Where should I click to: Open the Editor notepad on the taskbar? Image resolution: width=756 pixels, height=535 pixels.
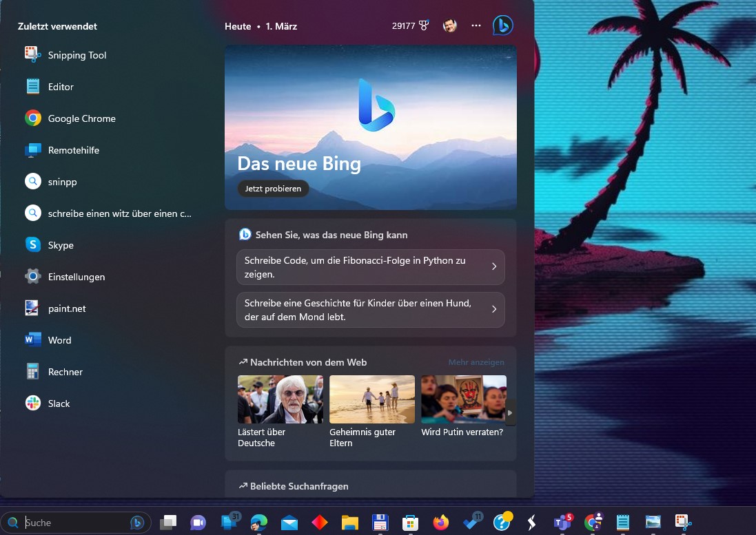pos(623,523)
